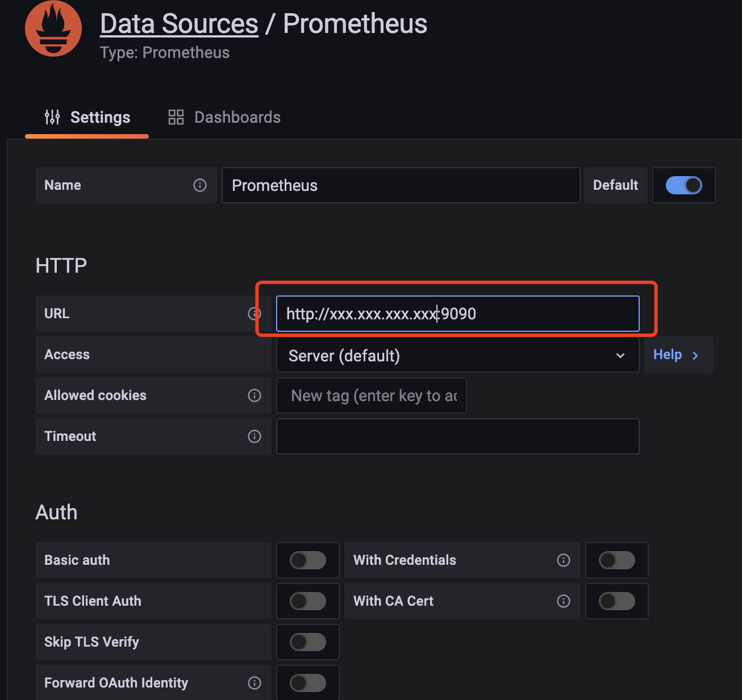Screen dimensions: 742x700
Task: Enable the TLS Client Auth toggle
Action: tap(308, 601)
